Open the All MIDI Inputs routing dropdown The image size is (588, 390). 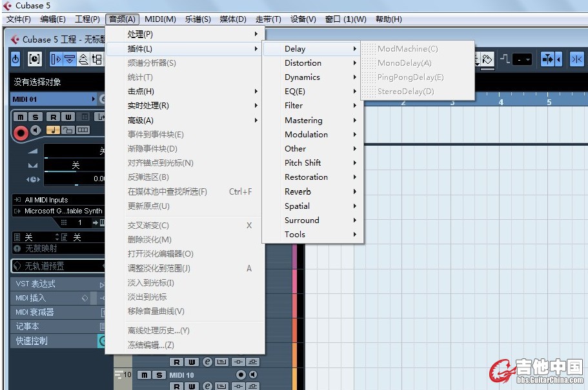pyautogui.click(x=58, y=200)
